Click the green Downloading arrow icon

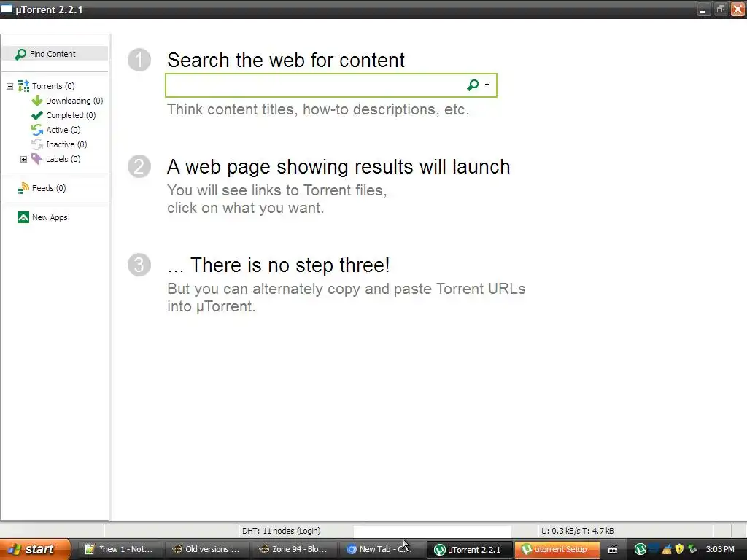tap(37, 101)
